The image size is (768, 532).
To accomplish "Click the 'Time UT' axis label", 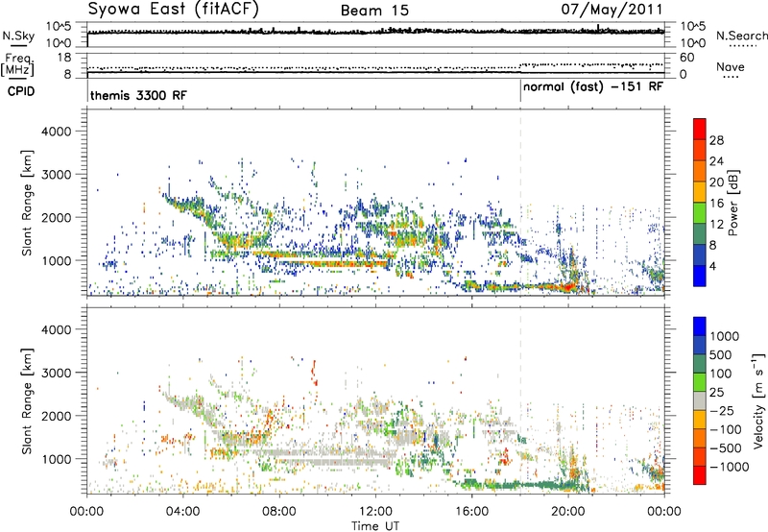I will tap(375, 526).
